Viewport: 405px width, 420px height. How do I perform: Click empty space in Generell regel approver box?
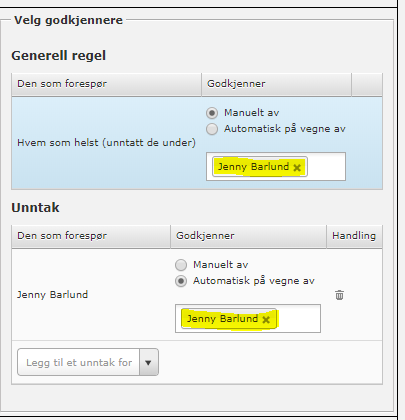point(326,167)
